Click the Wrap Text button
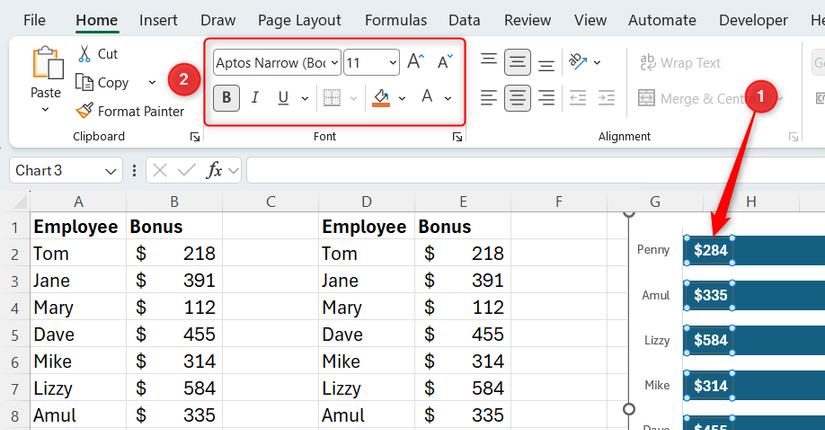 coord(680,63)
